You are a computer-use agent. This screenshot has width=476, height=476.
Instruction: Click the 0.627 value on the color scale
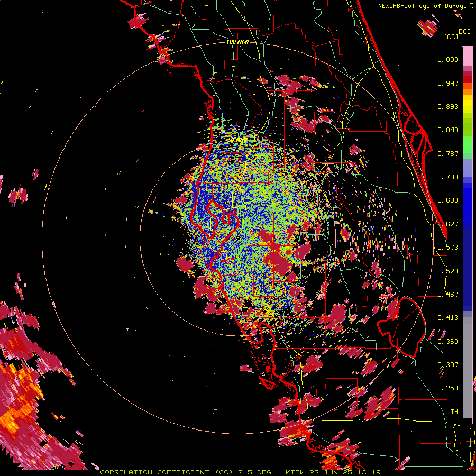pyautogui.click(x=448, y=224)
